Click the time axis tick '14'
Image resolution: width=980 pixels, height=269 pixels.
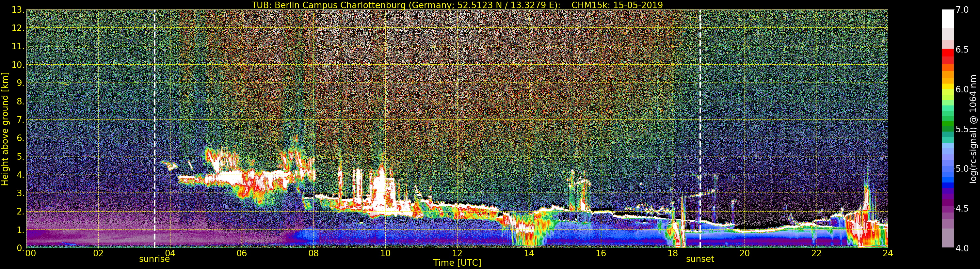click(x=529, y=253)
